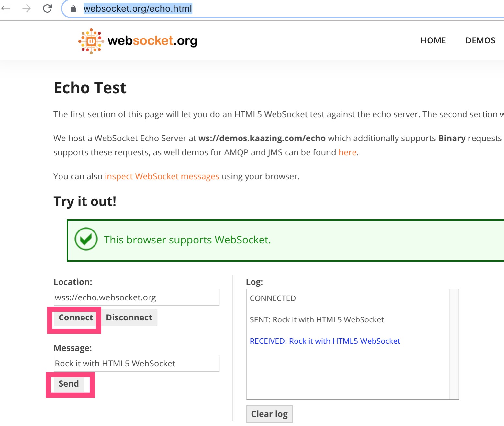Open the HOME menu item
The image size is (504, 426).
(433, 40)
